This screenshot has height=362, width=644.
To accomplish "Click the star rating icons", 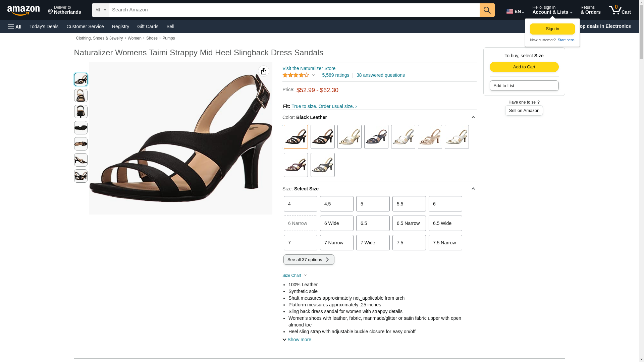I will click(296, 75).
